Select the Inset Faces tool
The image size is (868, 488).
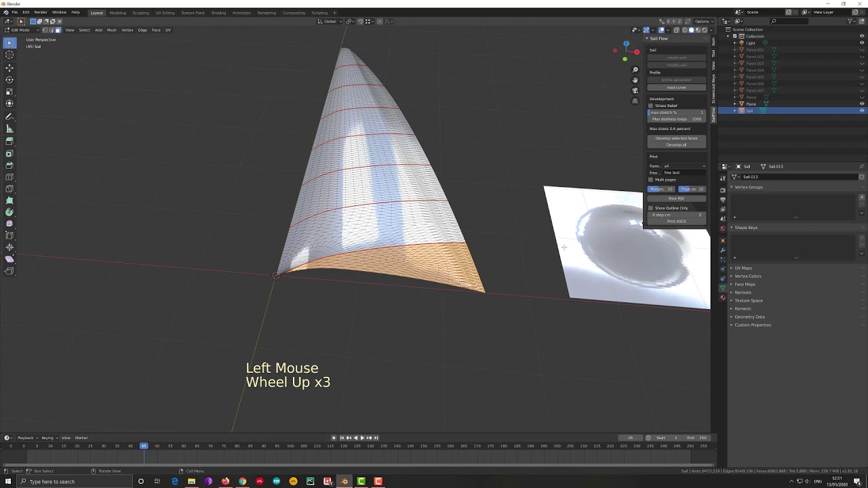[9, 153]
